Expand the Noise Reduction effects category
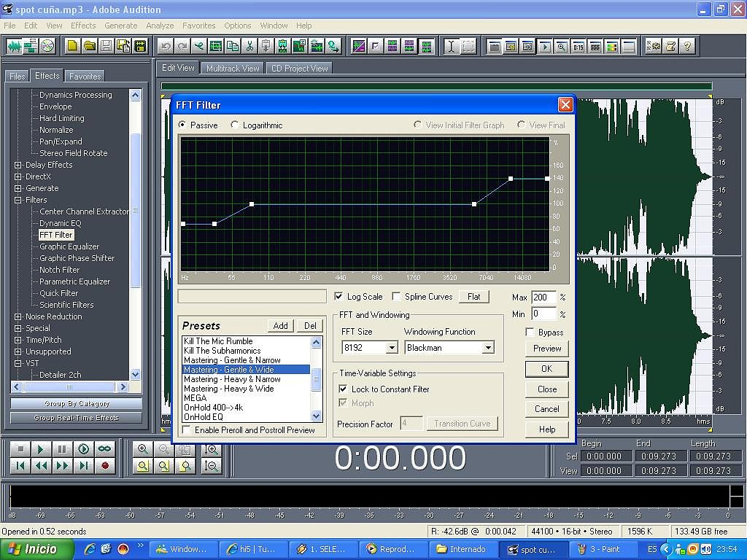The height and width of the screenshot is (560, 747). pos(18,316)
